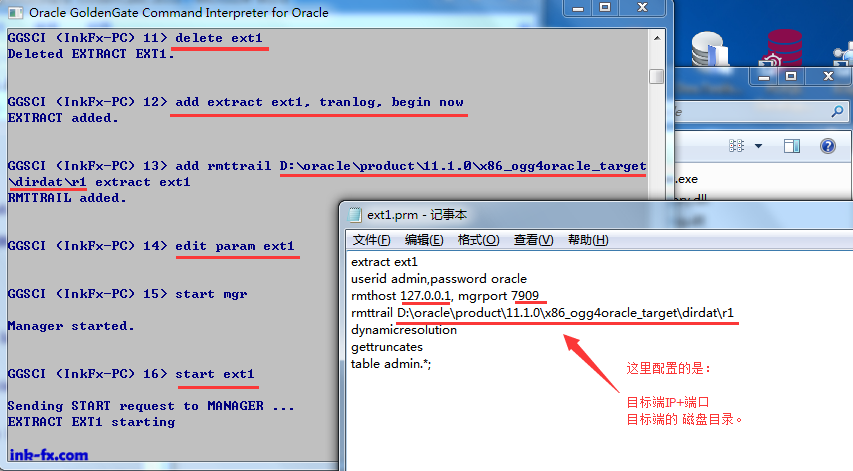Click the 'Sending START request to MANAGER ...' line
This screenshot has height=471, width=853.
tap(151, 406)
